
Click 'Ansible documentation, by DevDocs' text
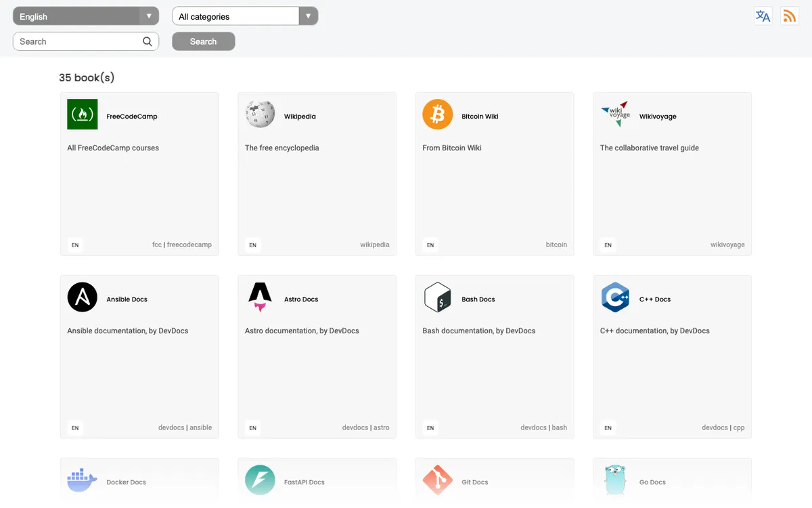[x=128, y=331]
